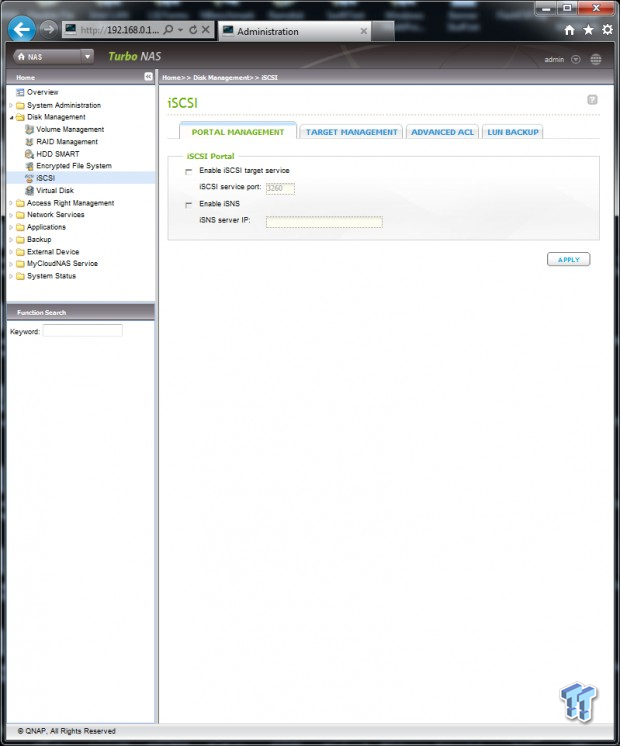Click the Stop X icon in address bar
The height and width of the screenshot is (746, 620).
point(205,29)
